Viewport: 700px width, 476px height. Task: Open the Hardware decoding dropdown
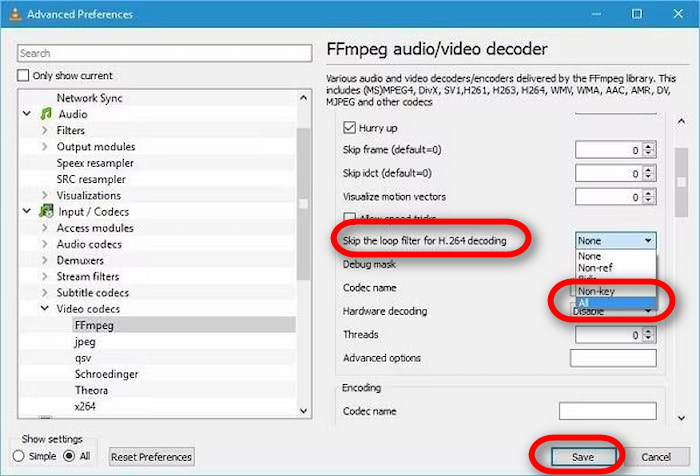613,311
